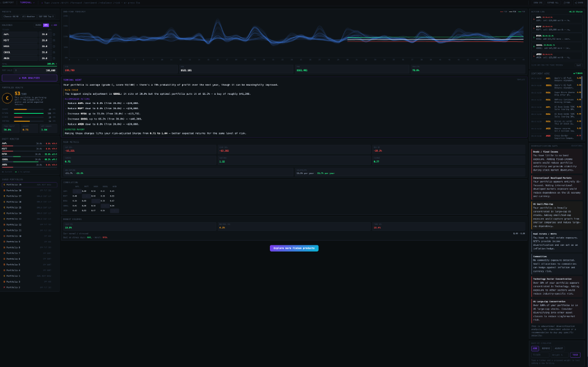Image resolution: width=588 pixels, height=367 pixels.
Task: Select Adjust mode in what-if simulator
Action: coord(559,348)
